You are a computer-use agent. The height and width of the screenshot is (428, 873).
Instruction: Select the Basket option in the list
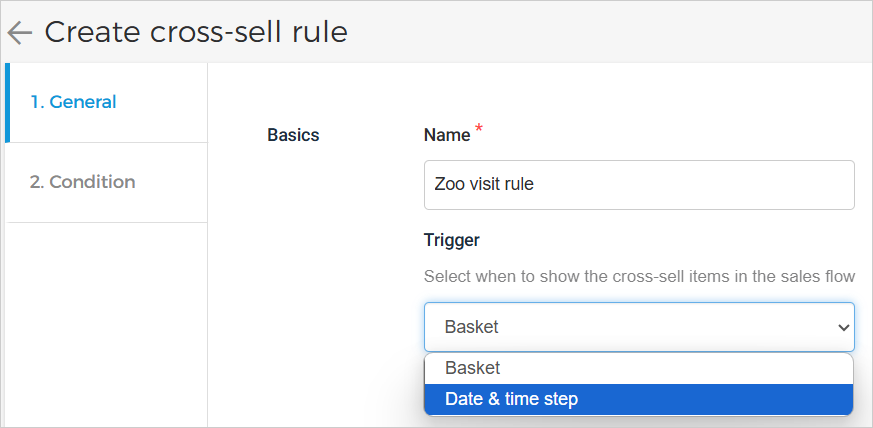pyautogui.click(x=473, y=368)
